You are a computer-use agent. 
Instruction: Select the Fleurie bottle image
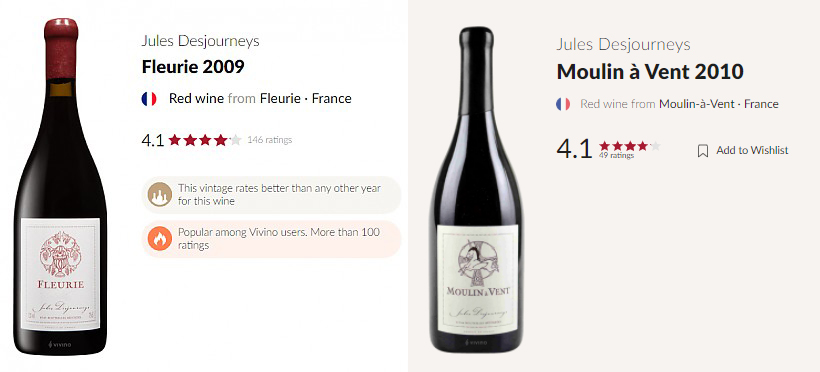(x=60, y=186)
